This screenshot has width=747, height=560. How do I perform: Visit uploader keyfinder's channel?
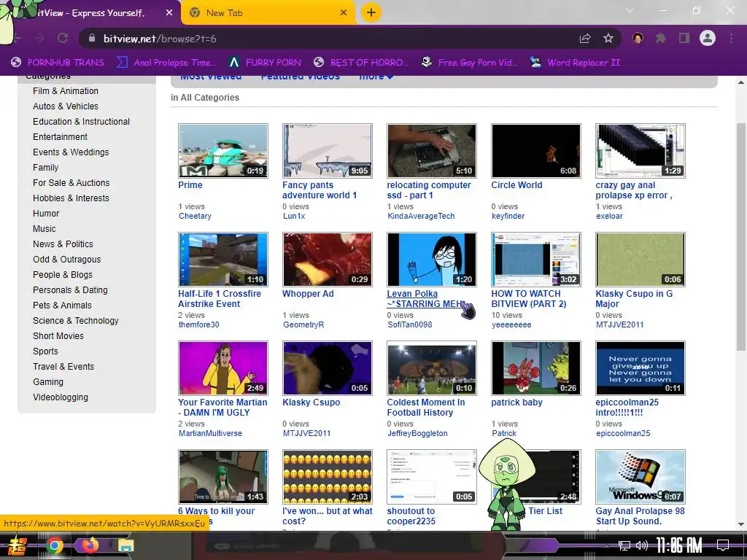pos(508,216)
